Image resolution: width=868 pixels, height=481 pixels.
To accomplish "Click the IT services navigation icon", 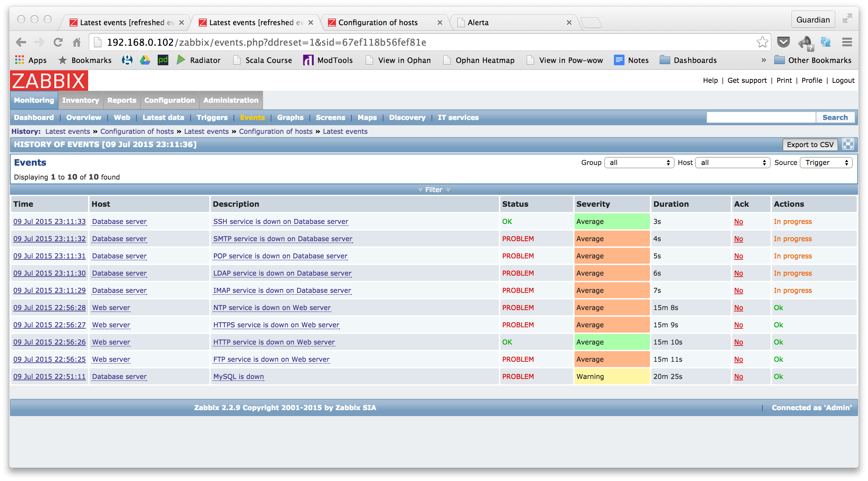I will tap(459, 117).
